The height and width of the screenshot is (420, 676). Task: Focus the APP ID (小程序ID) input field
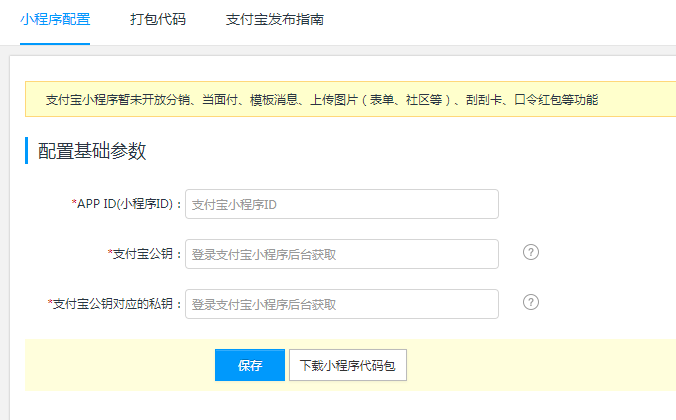click(341, 204)
